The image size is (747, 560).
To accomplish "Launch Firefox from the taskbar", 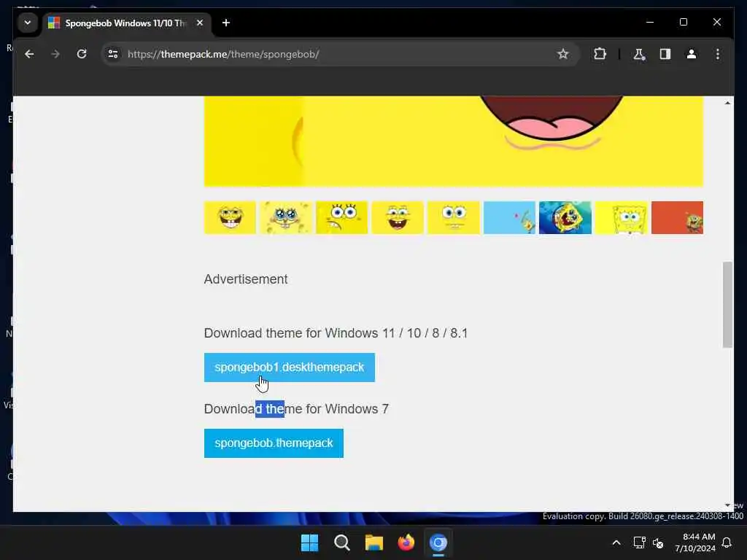I will 406,542.
